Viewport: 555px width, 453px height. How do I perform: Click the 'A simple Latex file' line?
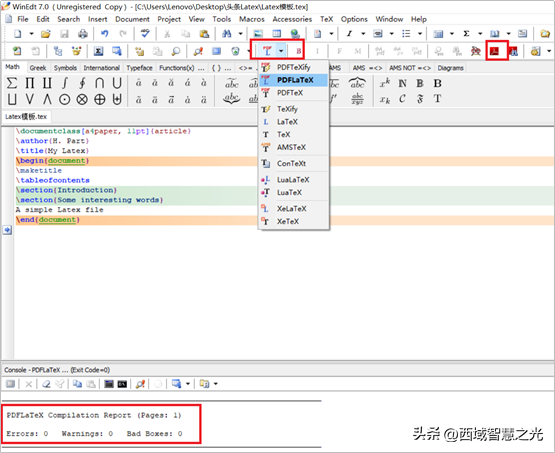coord(59,210)
